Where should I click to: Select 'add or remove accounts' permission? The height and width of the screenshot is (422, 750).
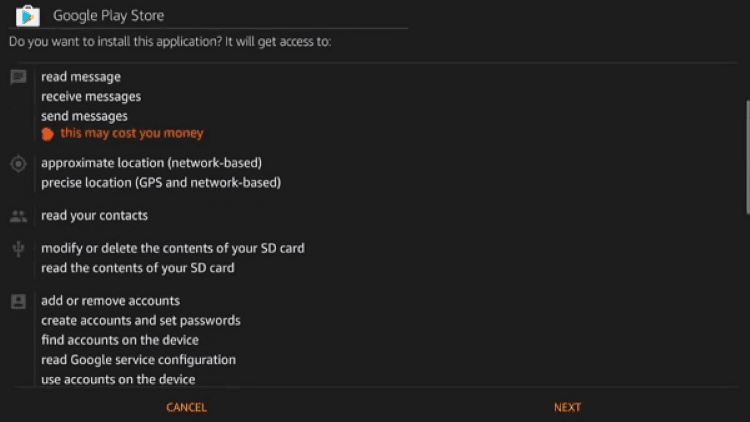click(110, 301)
